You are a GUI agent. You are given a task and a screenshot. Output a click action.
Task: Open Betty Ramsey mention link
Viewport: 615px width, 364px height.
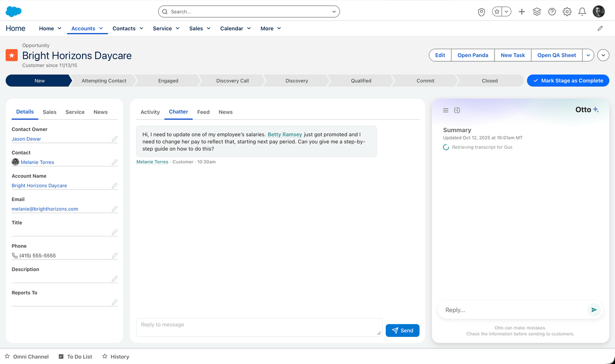(285, 135)
